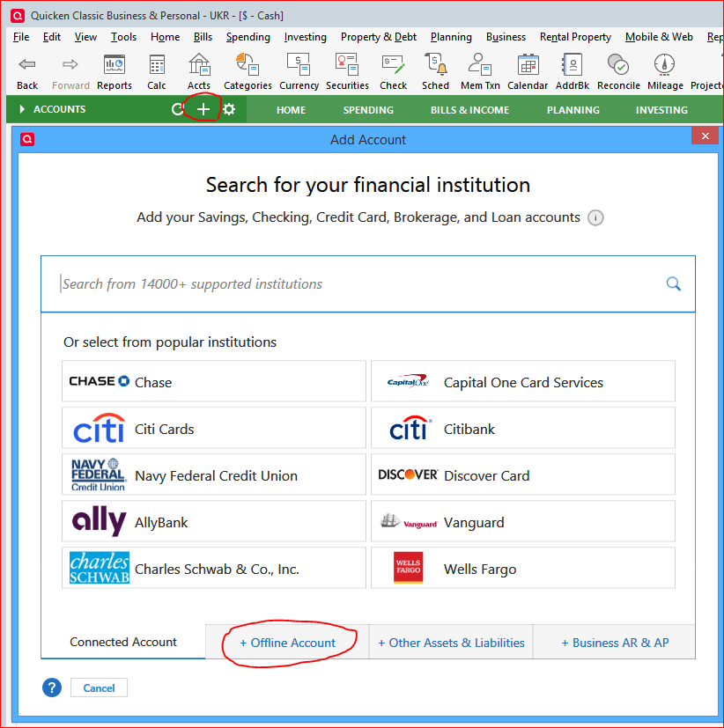Open the Calendar toolbar icon
Screen dimensions: 724x728
528,71
